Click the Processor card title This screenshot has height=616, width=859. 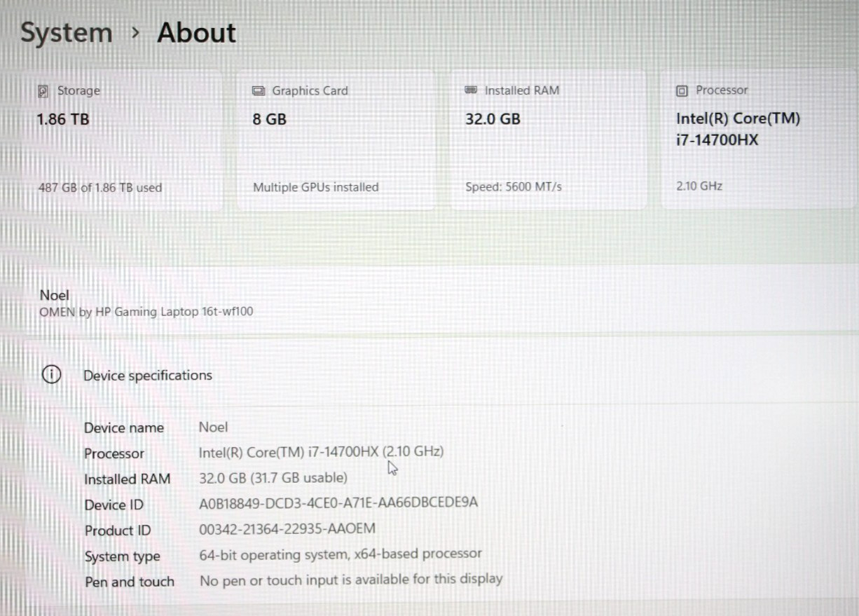722,90
